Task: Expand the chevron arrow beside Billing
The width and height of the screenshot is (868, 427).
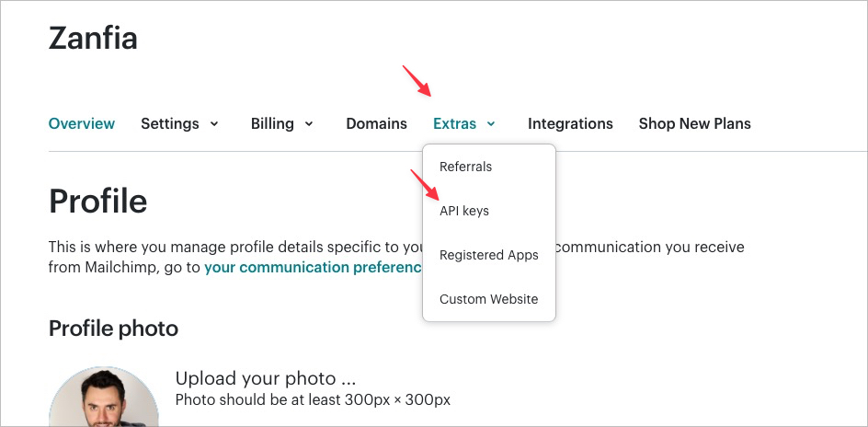Action: pyautogui.click(x=309, y=124)
